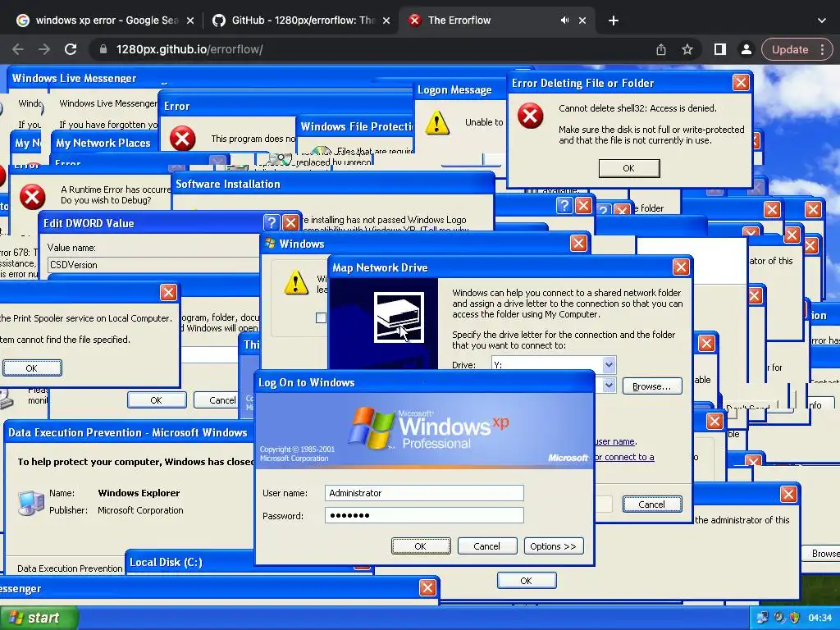
Task: Close the Map Network Drive window
Action: tap(680, 267)
